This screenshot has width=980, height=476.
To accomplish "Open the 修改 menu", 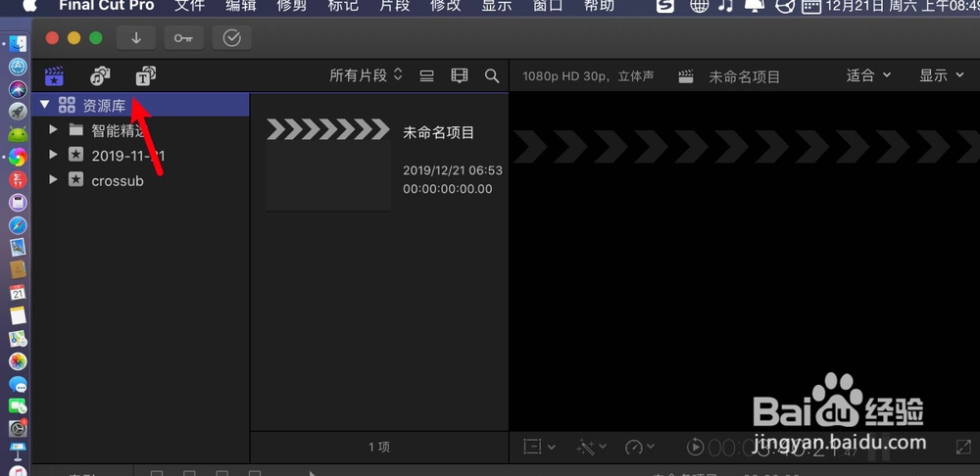I will pos(446,6).
